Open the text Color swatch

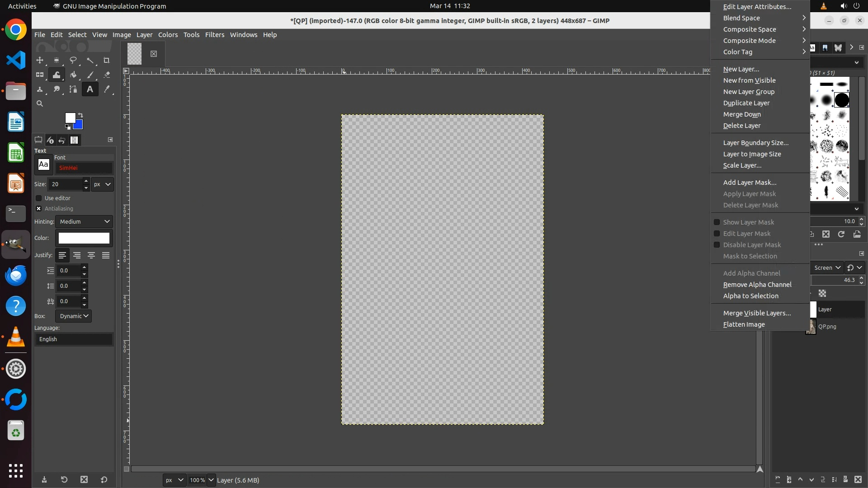(84, 238)
